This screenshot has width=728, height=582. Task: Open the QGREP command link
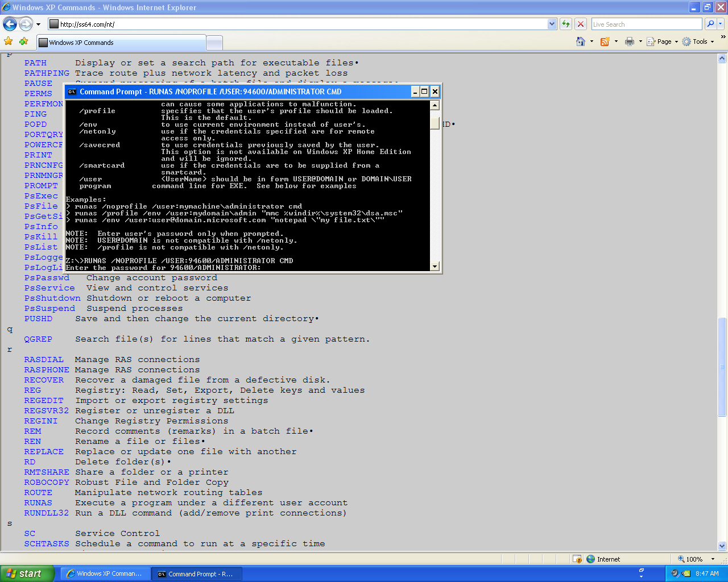(x=38, y=339)
